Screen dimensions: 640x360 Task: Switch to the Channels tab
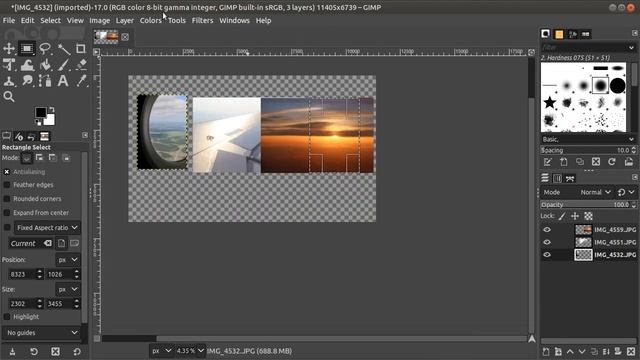(x=557, y=178)
